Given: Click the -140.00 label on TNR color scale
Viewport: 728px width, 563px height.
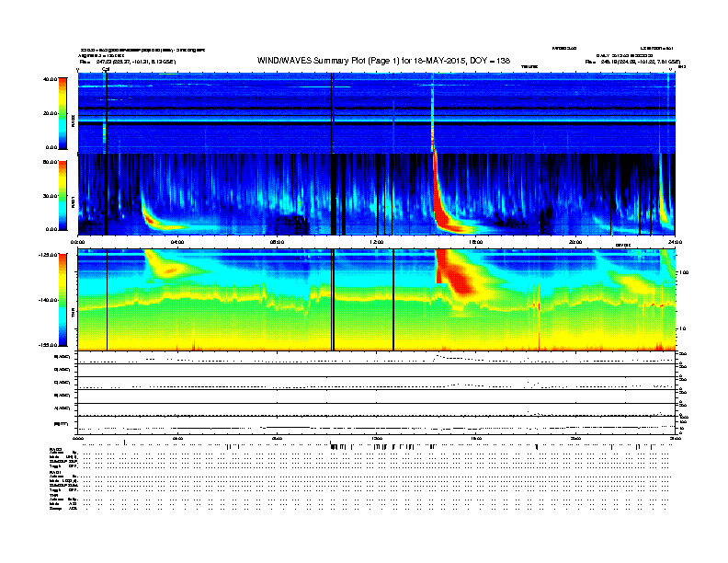Looking at the screenshot, I should (x=48, y=300).
